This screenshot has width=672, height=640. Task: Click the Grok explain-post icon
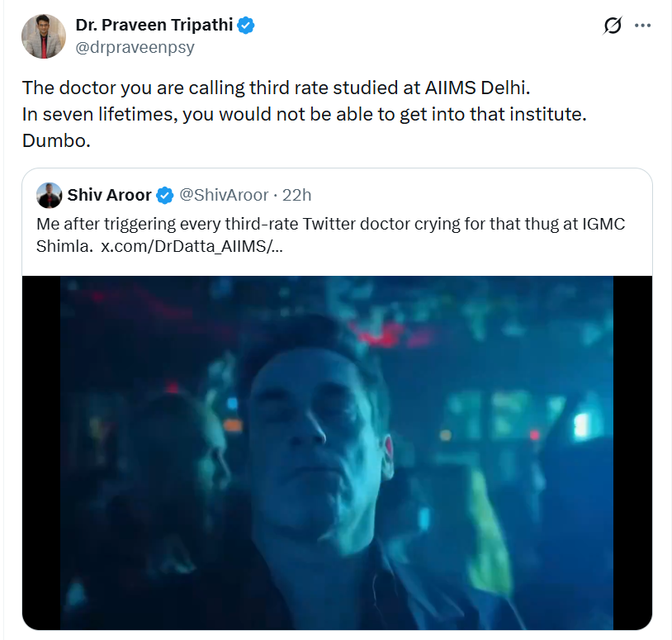[612, 26]
